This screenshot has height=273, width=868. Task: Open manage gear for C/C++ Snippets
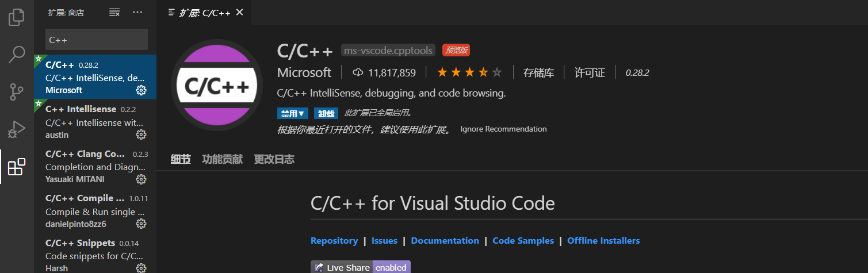point(141,268)
